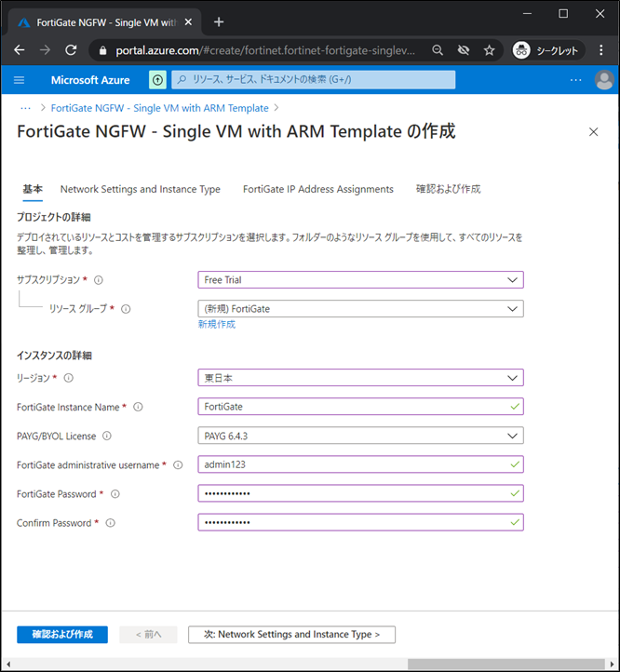The image size is (620, 672).
Task: Bookmark the page with the star icon
Action: 489,50
